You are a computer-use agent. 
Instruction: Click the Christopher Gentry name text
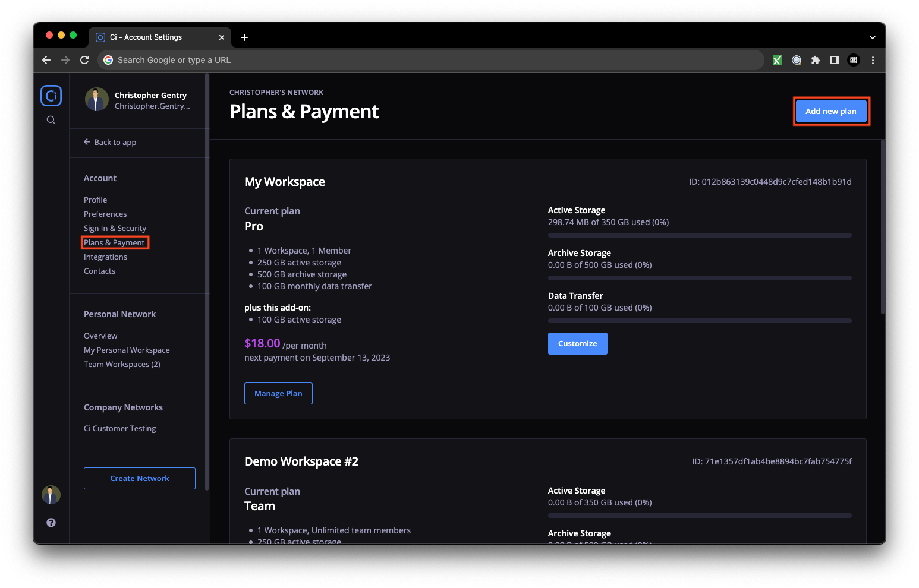coord(150,95)
